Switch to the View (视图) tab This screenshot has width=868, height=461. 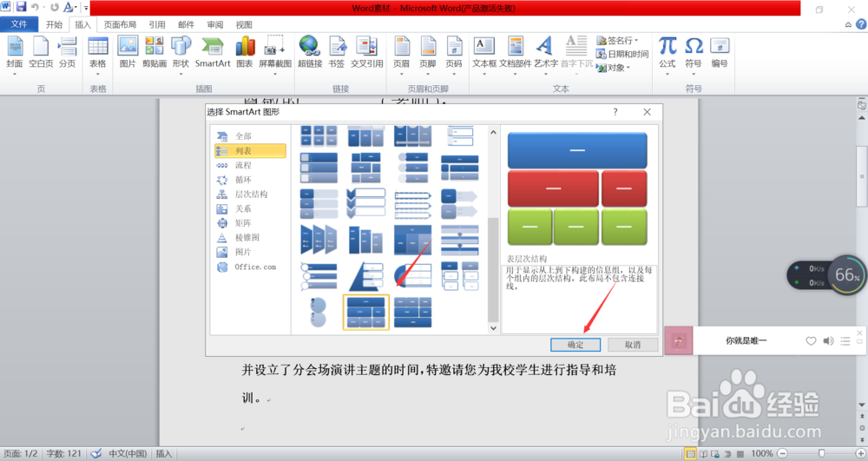pyautogui.click(x=244, y=24)
